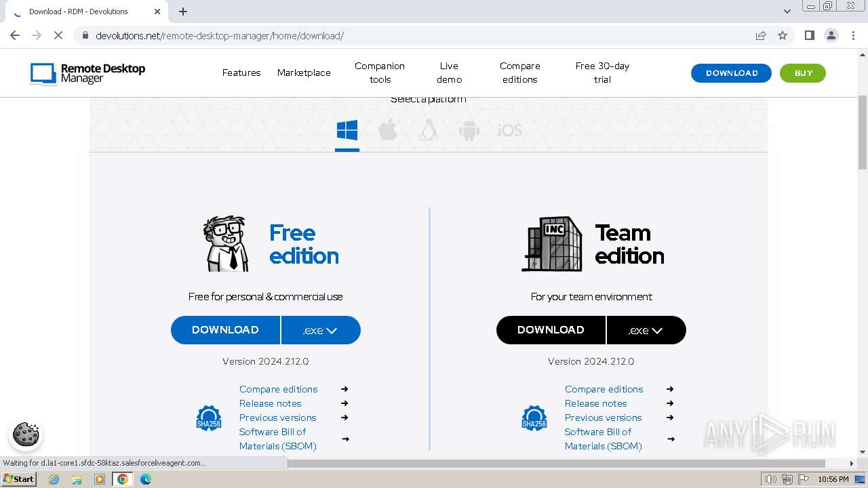Viewport: 868px width, 488px height.
Task: Click the browser forward arrow
Action: click(x=37, y=35)
